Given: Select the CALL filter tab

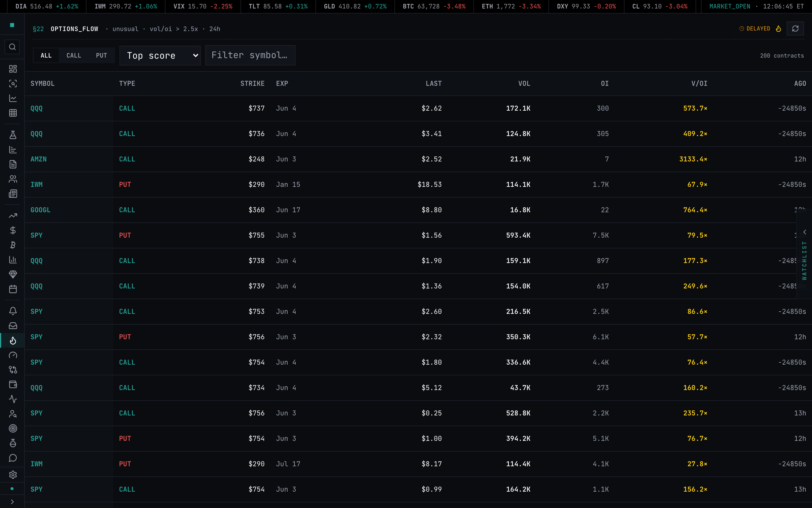Looking at the screenshot, I should (74, 55).
